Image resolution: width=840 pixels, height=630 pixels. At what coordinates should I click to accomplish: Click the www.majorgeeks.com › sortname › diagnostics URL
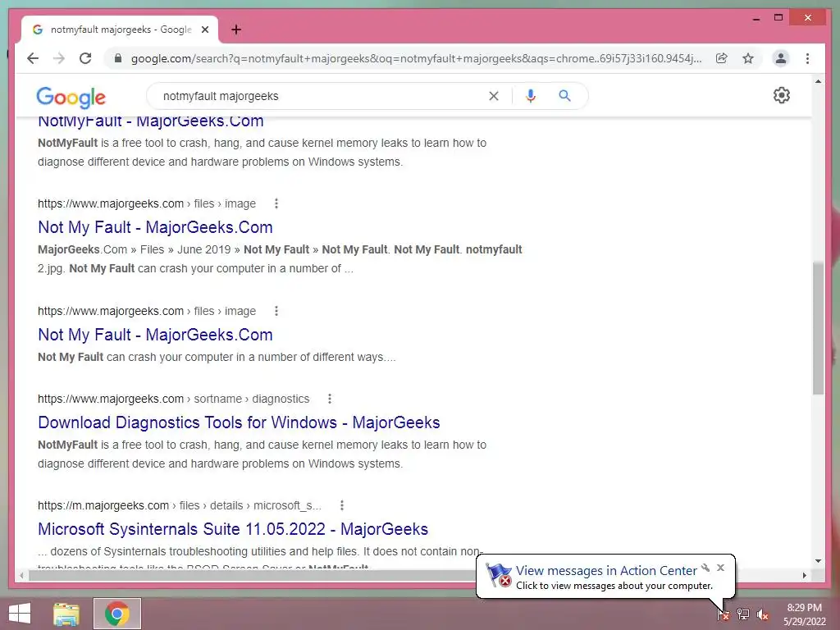(x=174, y=399)
